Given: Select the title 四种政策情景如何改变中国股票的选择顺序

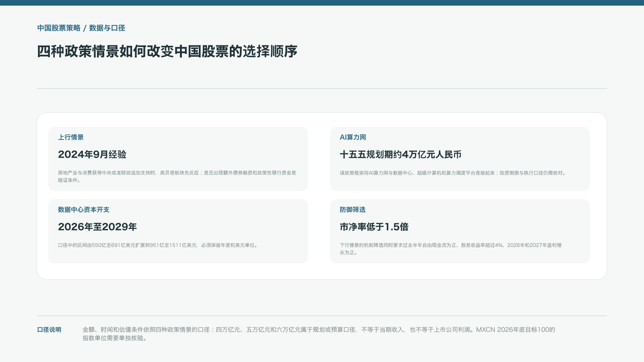Looking at the screenshot, I should point(167,51).
